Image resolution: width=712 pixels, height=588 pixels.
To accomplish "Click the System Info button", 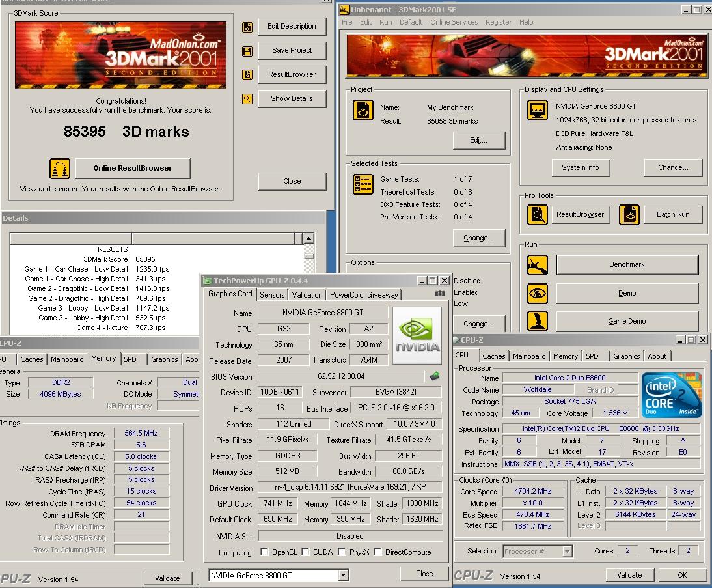I will point(581,168).
